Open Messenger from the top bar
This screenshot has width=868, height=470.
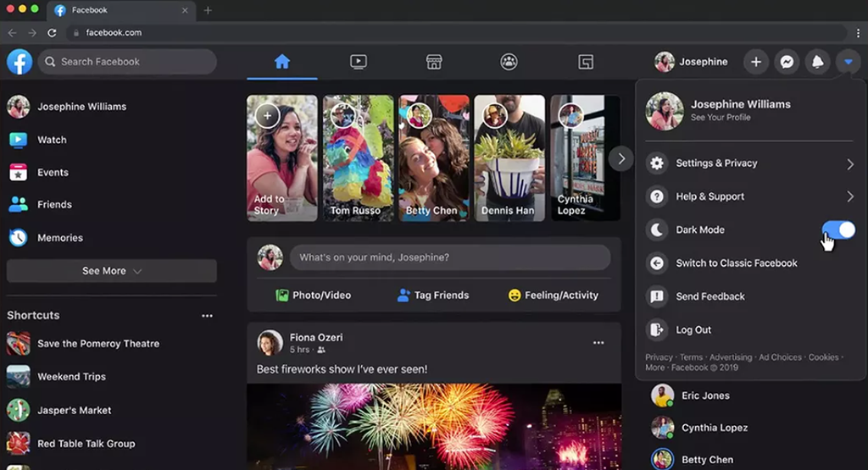[787, 62]
